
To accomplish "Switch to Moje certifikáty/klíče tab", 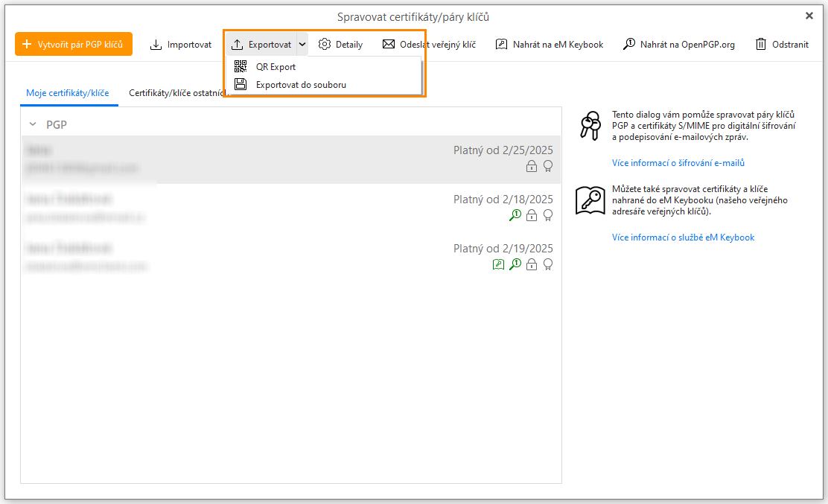I will 68,93.
